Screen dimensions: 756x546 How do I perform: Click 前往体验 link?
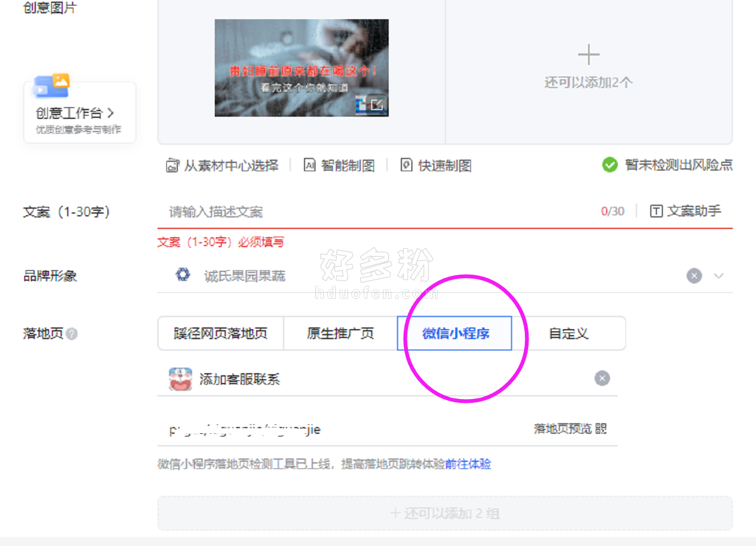tap(468, 464)
